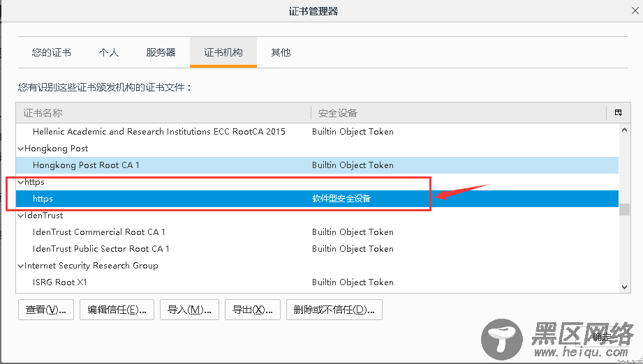Screen dimensions: 643x364
Task: Click the IdenTrust group label
Action: click(44, 215)
